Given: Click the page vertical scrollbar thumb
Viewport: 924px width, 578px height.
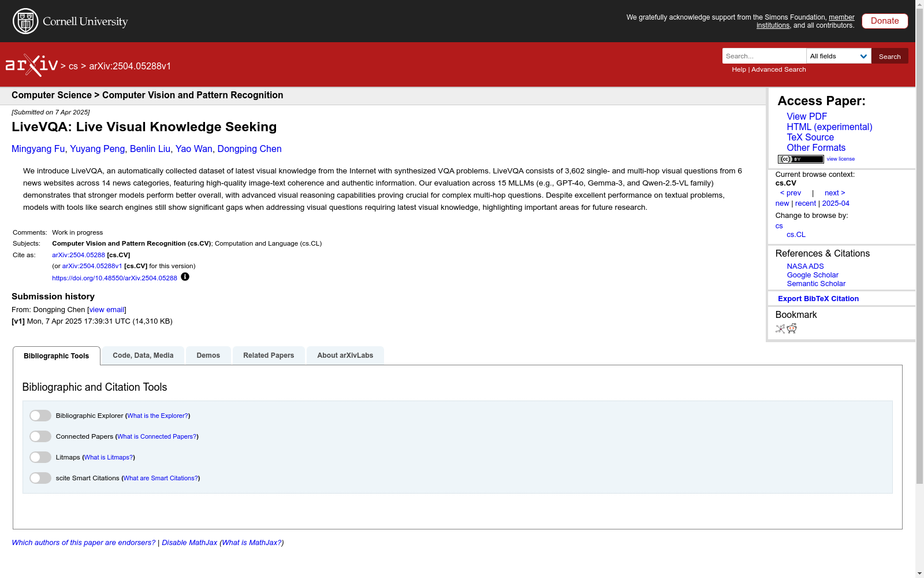Looking at the screenshot, I should pos(919,247).
